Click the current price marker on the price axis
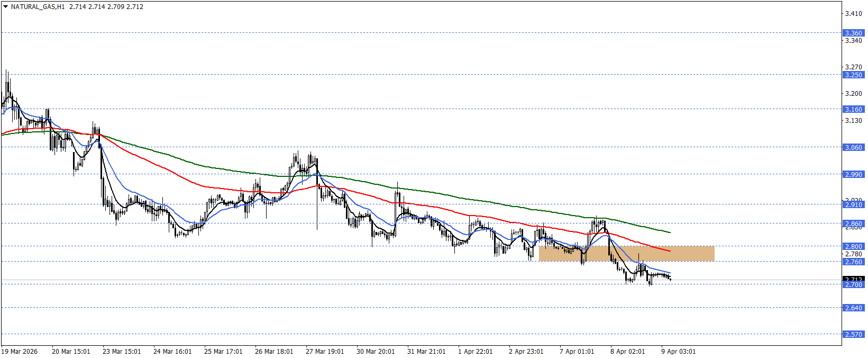Screen dimensions: 868x358 pos(853,279)
